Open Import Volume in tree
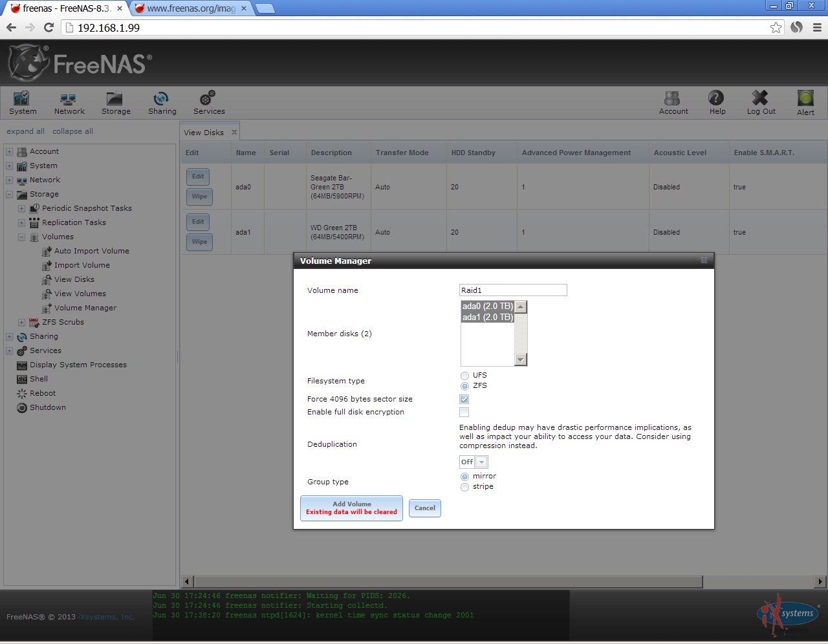This screenshot has height=644, width=828. click(x=82, y=265)
